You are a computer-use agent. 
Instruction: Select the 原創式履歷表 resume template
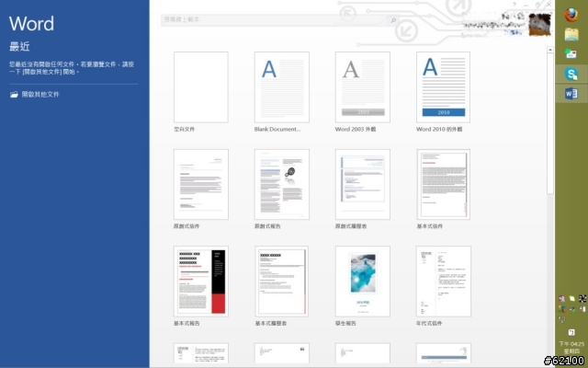(363, 184)
